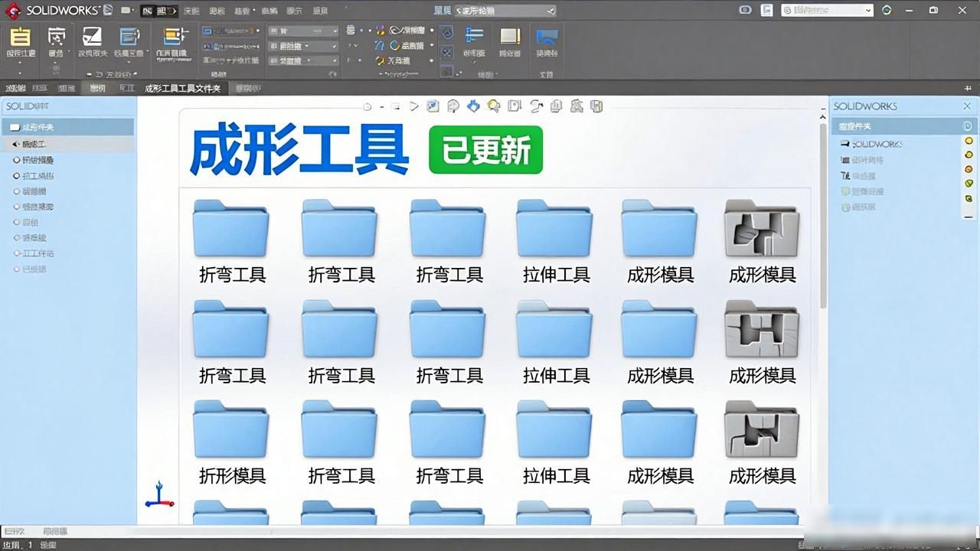Click the vertical scrollbar of the folder view
980x551 pixels.
pos(823,216)
